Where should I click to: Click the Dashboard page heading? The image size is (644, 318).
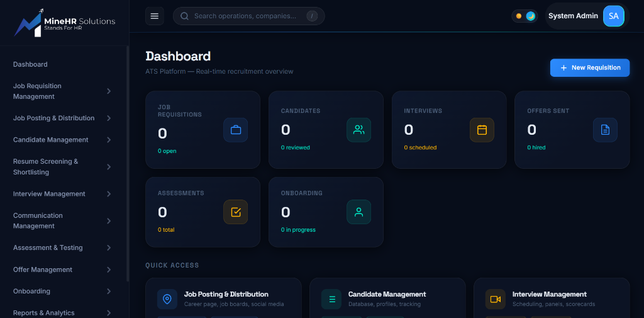178,57
